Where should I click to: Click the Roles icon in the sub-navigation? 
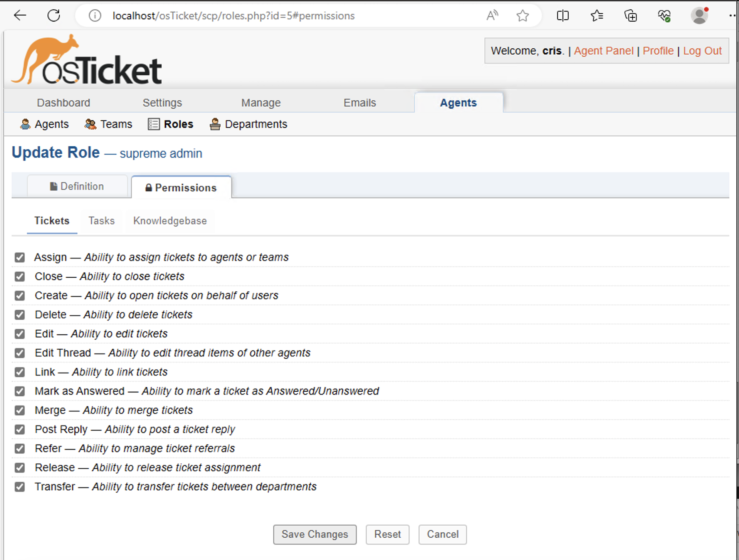pyautogui.click(x=154, y=124)
